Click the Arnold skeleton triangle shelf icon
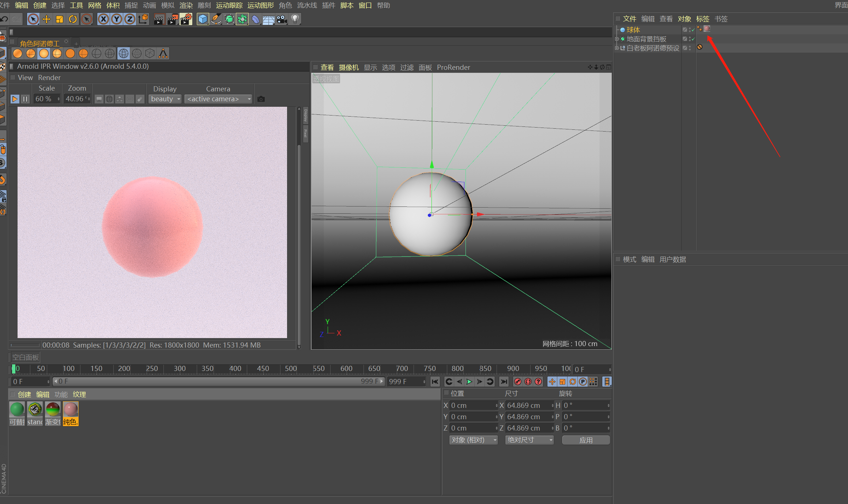The image size is (848, 504). [x=163, y=53]
